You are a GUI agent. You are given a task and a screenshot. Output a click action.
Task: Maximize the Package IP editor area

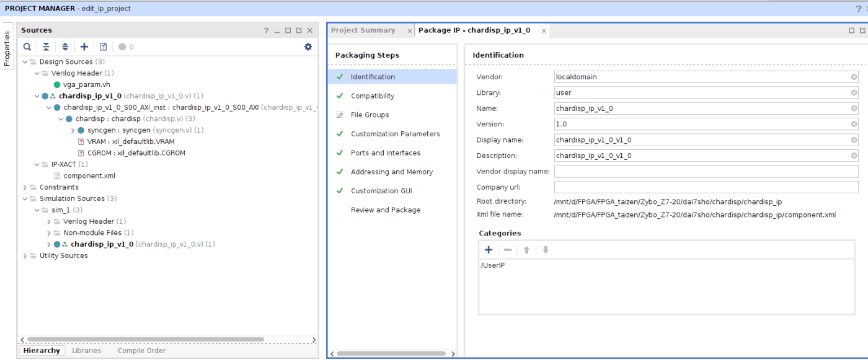point(852,30)
